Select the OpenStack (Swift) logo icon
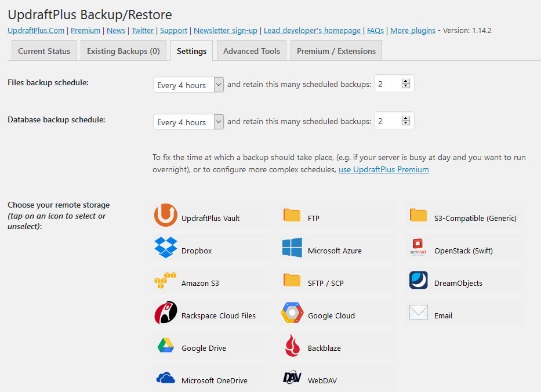The width and height of the screenshot is (541, 392). click(418, 248)
